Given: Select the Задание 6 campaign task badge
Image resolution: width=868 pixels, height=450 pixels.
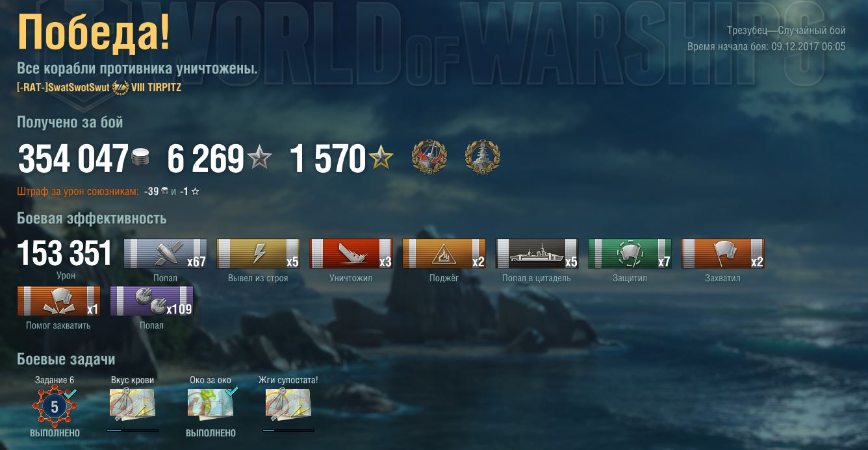Looking at the screenshot, I should click(x=55, y=407).
